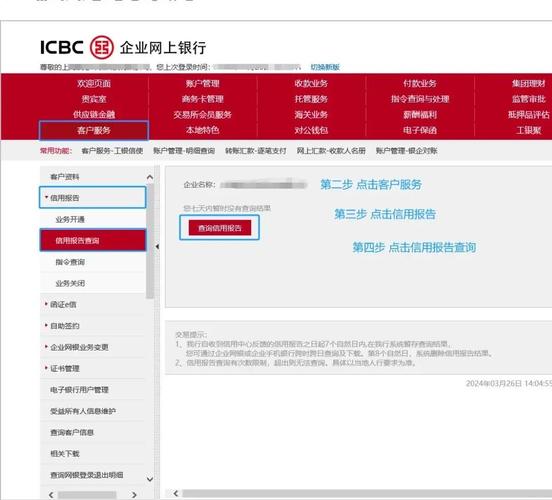Screen dimensions: 552x500
Task: Open 监管审批 menu item
Action: pyautogui.click(x=528, y=99)
